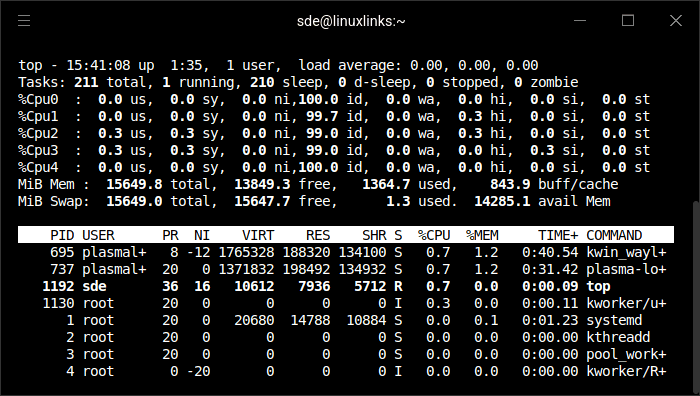Click the COMMAND column header
700x396 pixels.
click(x=614, y=235)
